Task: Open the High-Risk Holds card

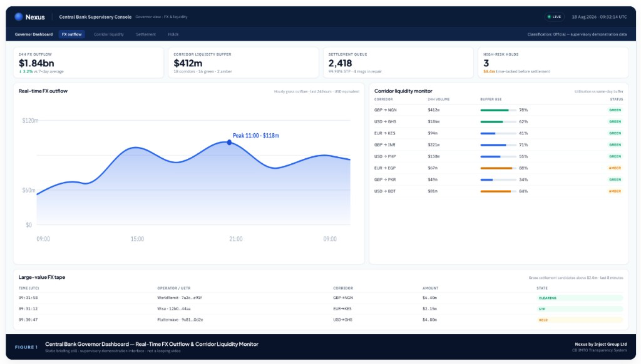Action: coord(553,63)
